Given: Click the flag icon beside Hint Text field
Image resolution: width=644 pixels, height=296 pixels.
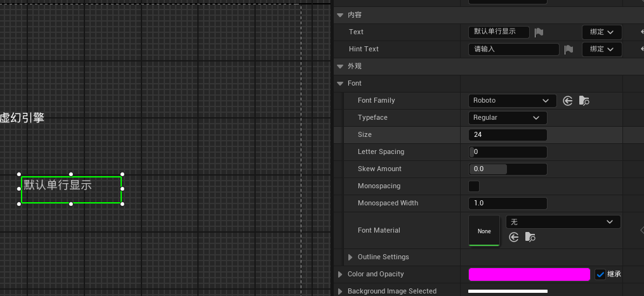Looking at the screenshot, I should (x=568, y=49).
